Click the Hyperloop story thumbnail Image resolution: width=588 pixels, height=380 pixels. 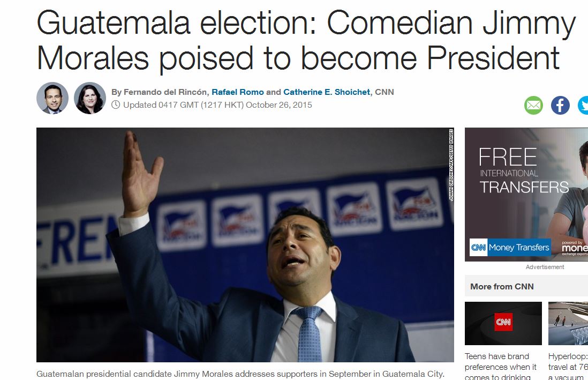coord(568,323)
